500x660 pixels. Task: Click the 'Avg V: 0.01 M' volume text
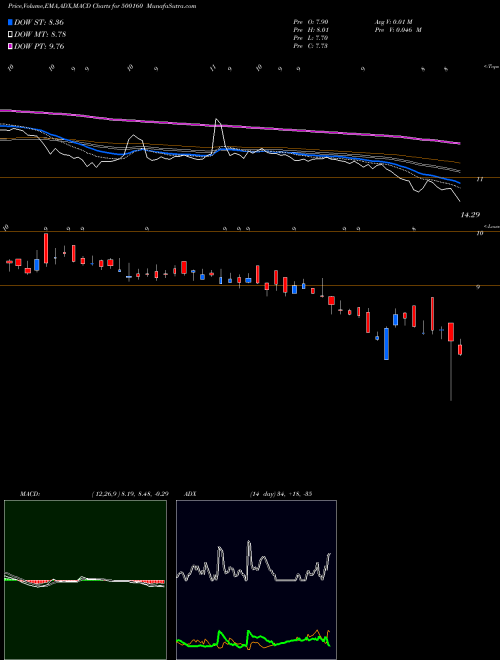coord(394,22)
